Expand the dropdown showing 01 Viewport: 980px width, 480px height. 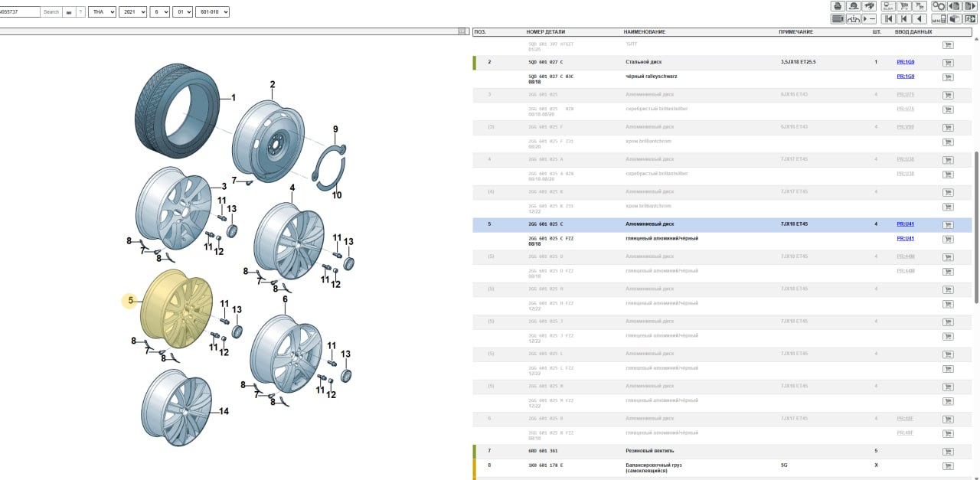click(x=182, y=12)
